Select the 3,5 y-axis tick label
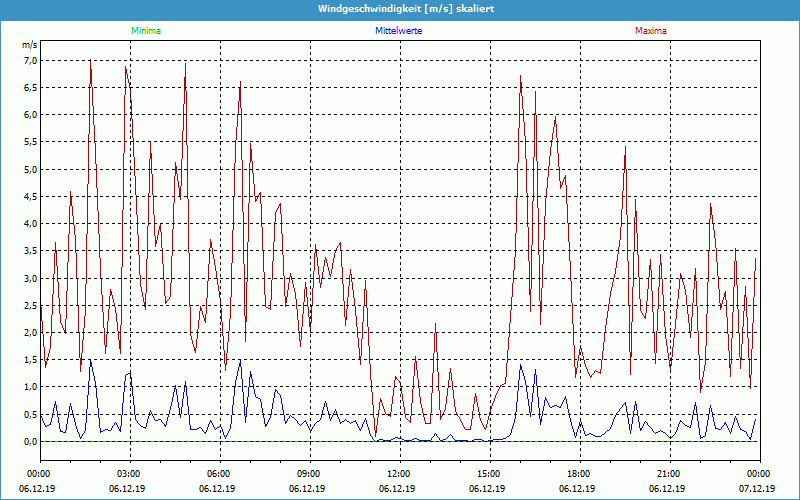 (x=30, y=251)
